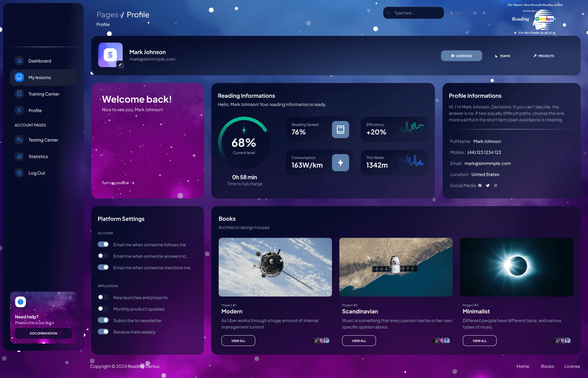This screenshot has width=588, height=378.
Task: Enable 'New launches and projects' toggle
Action: (103, 297)
